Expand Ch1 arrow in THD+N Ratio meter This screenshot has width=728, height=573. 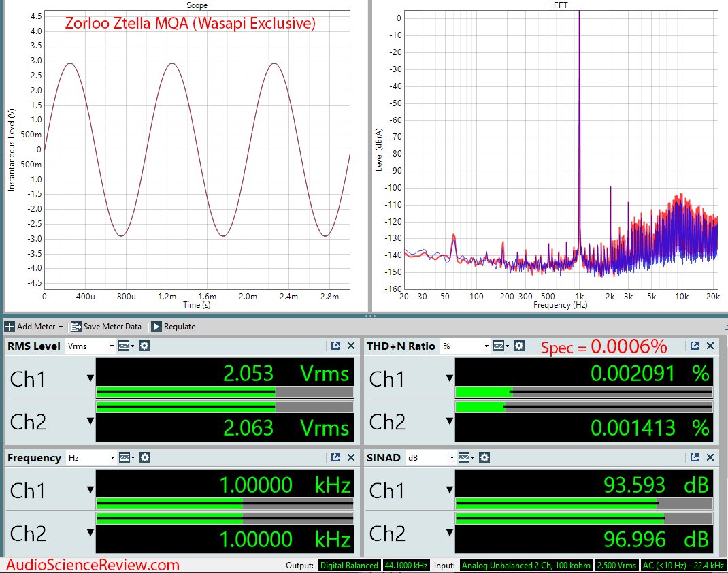coord(450,378)
